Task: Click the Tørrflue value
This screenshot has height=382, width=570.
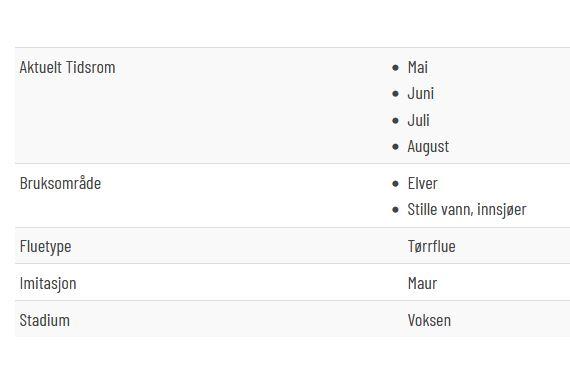Action: click(x=431, y=246)
